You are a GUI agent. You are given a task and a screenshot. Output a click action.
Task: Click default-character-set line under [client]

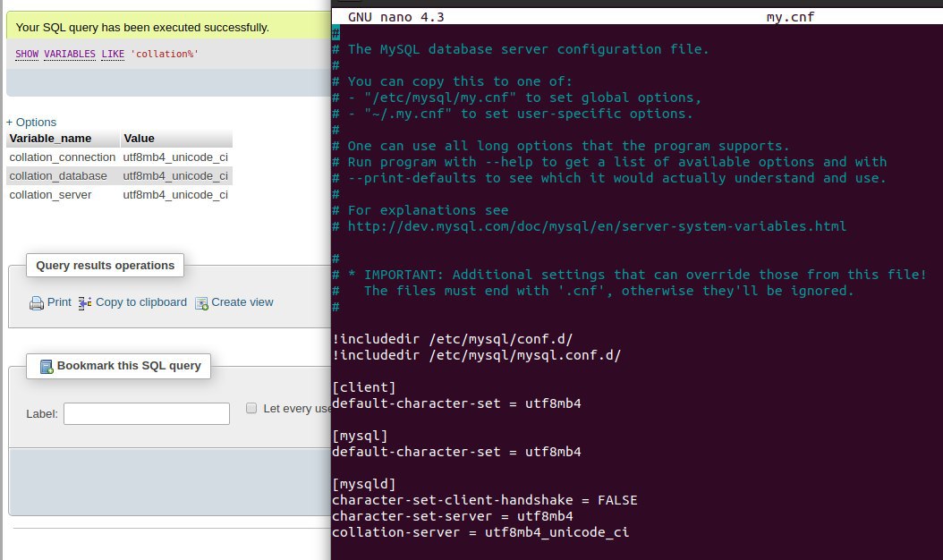456,403
